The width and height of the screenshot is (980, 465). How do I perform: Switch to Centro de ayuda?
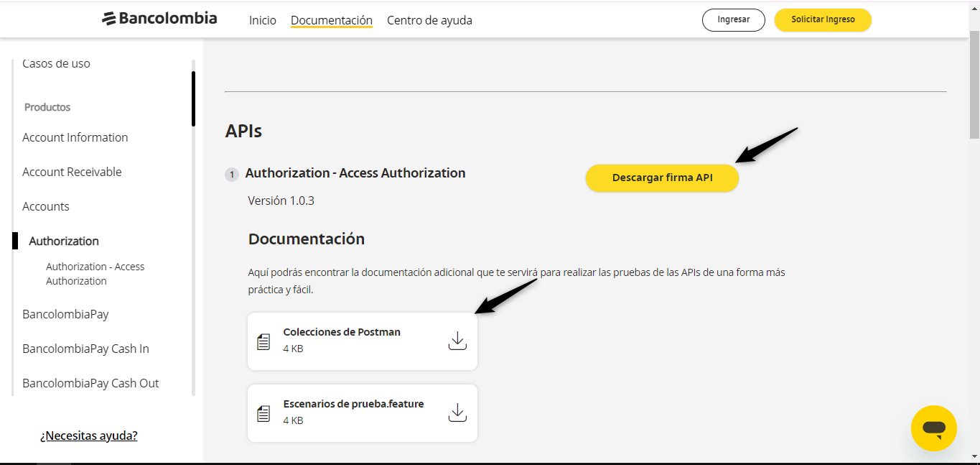pos(429,20)
